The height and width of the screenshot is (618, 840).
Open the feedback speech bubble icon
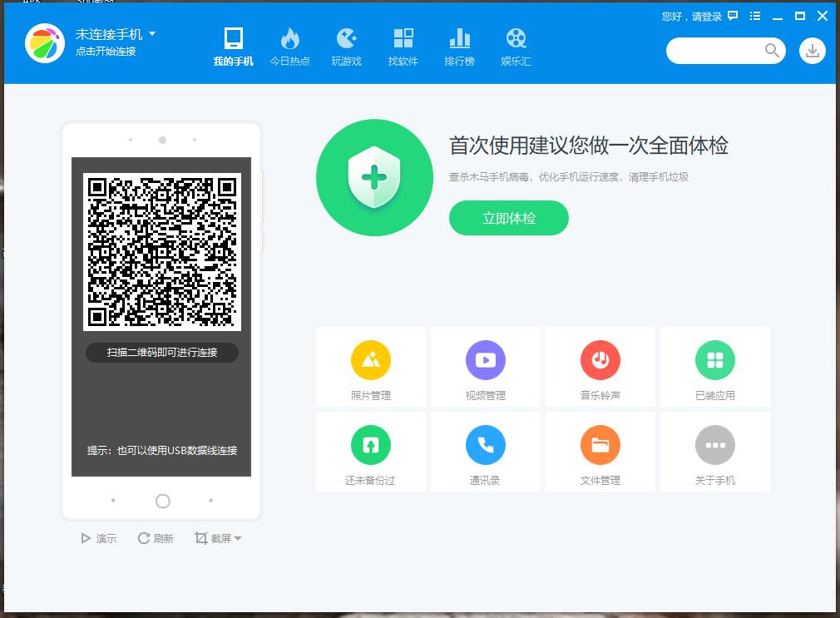coord(733,16)
